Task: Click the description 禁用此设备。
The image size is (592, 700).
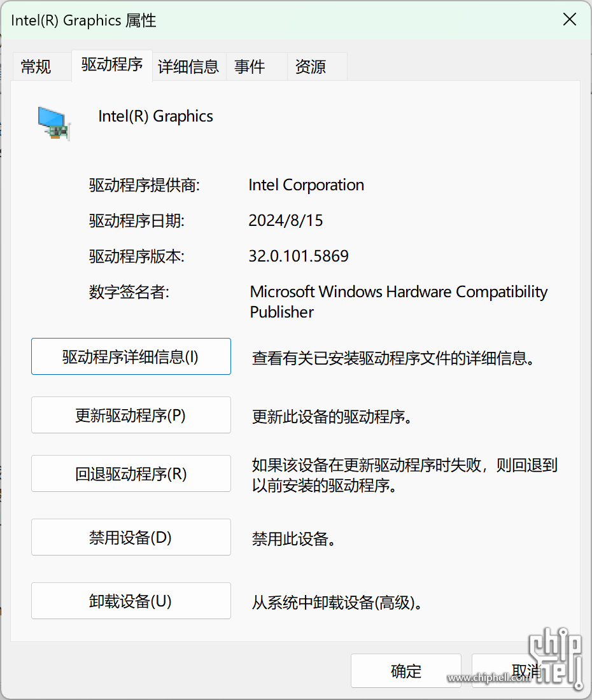Action: (x=293, y=539)
